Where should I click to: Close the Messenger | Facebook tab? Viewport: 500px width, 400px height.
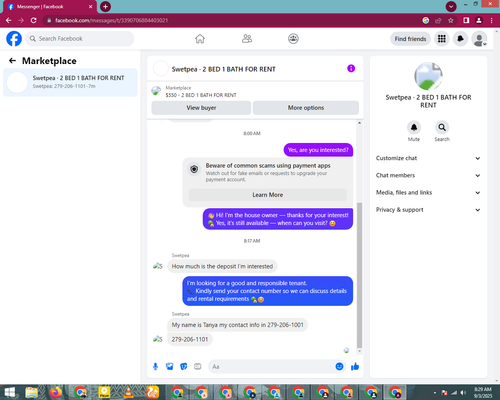click(x=90, y=6)
